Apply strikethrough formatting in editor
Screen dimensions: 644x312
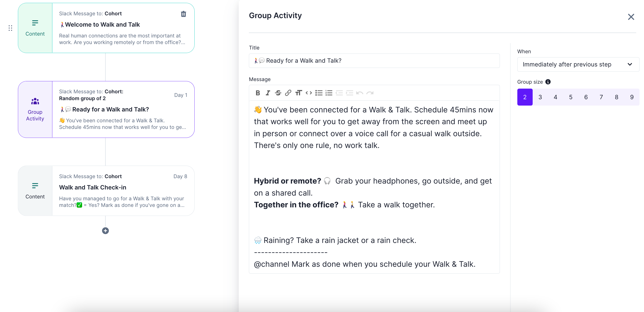pyautogui.click(x=278, y=93)
